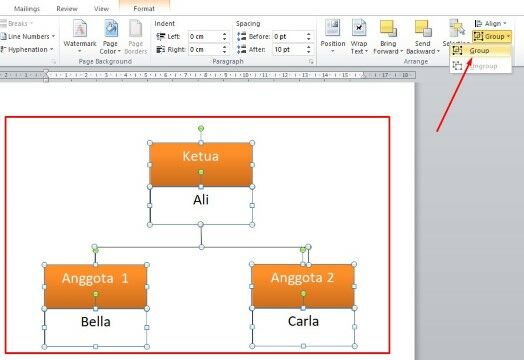Switch to the Mailings tab
Screen dimensions: 524x360
(27, 9)
